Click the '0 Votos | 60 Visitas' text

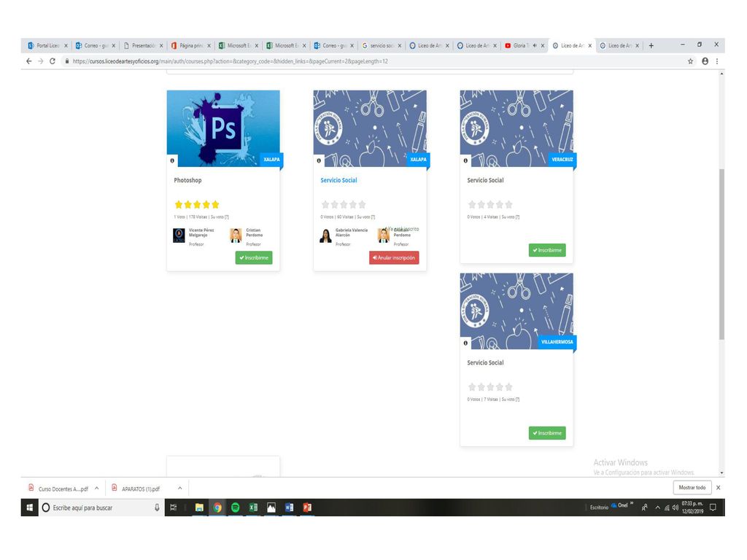click(x=338, y=217)
